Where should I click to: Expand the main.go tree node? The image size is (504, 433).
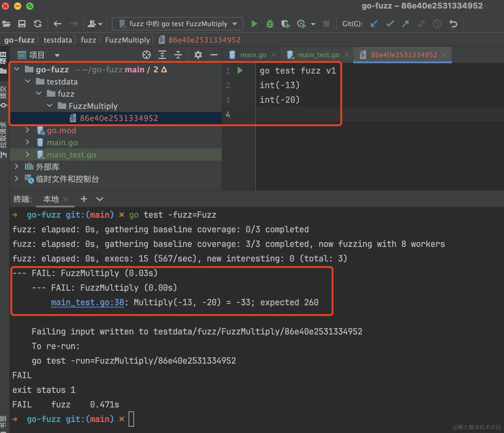[x=28, y=142]
